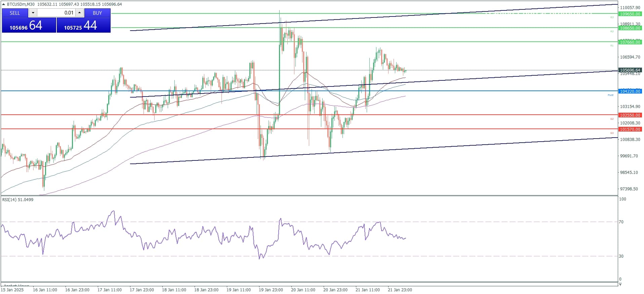Click the 0.01 volume input field

56,13
